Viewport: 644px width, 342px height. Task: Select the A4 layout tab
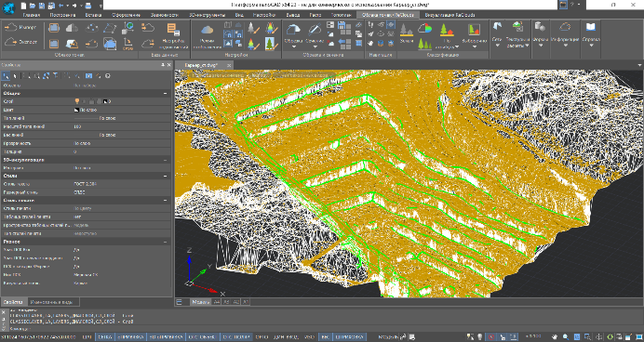click(217, 302)
